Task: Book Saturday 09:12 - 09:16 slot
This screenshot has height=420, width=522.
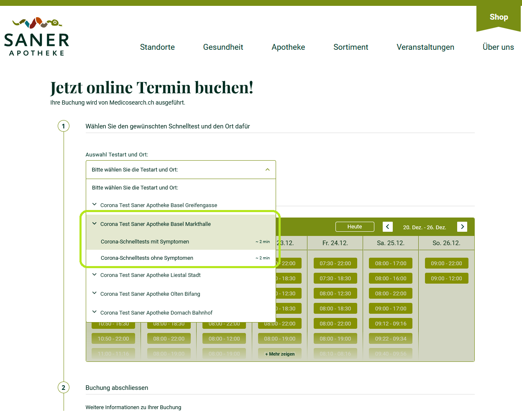Action: [x=391, y=324]
